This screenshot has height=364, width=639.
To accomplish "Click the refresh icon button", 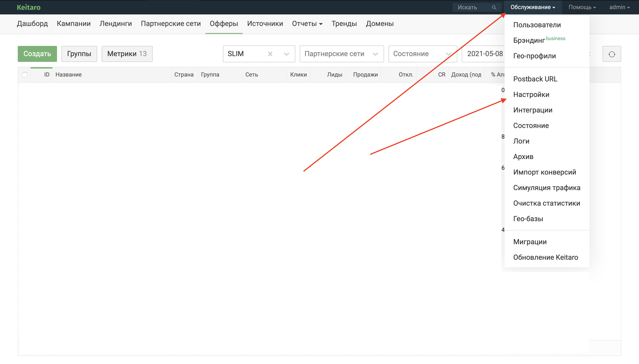I will click(x=611, y=54).
